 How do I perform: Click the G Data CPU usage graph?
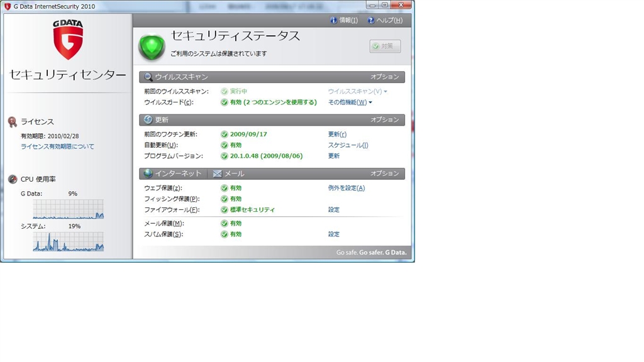(x=68, y=209)
